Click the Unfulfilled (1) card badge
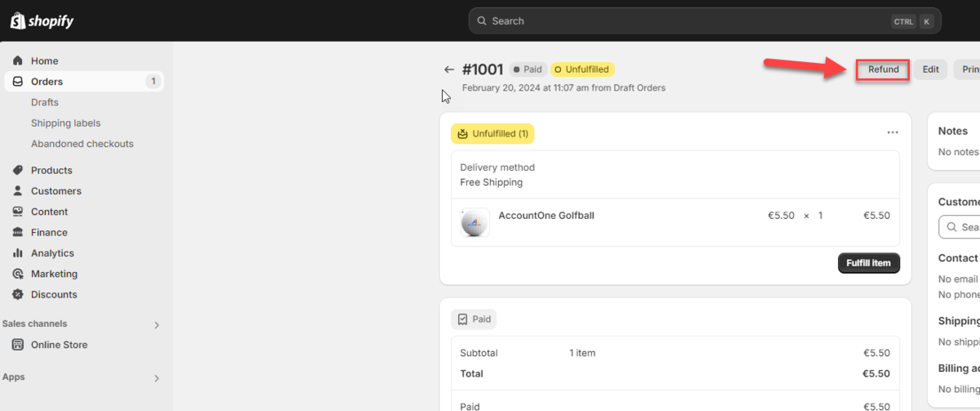980x411 pixels. pyautogui.click(x=492, y=133)
